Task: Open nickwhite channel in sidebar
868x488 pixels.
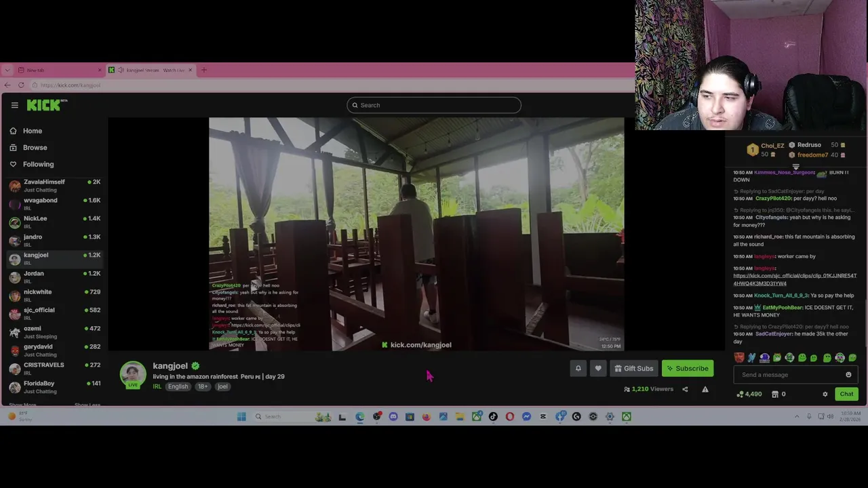Action: point(54,295)
